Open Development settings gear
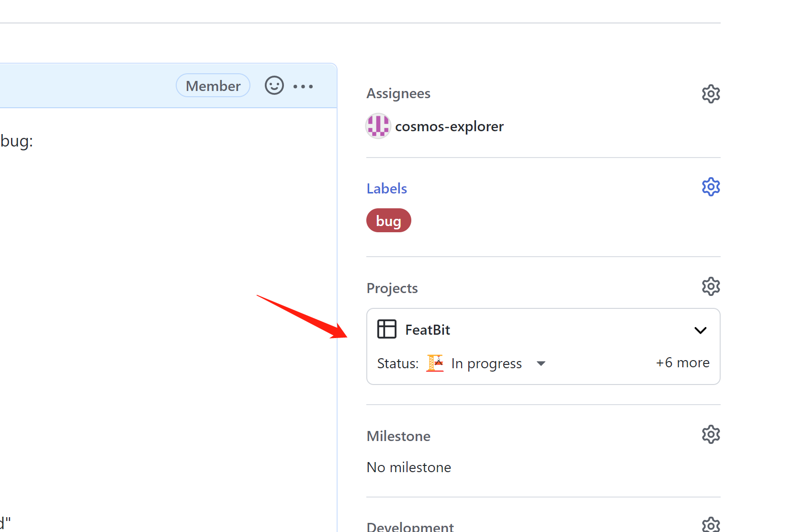This screenshot has width=803, height=532. click(711, 525)
